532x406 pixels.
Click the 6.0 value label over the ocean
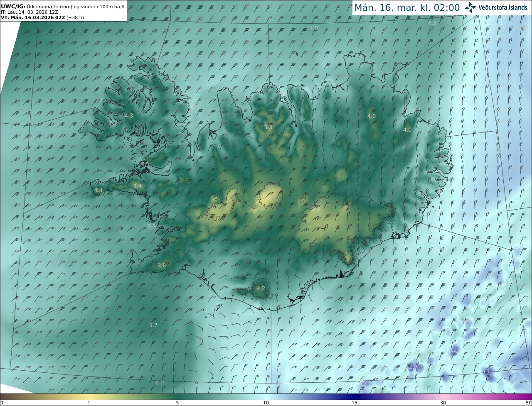[160, 382]
